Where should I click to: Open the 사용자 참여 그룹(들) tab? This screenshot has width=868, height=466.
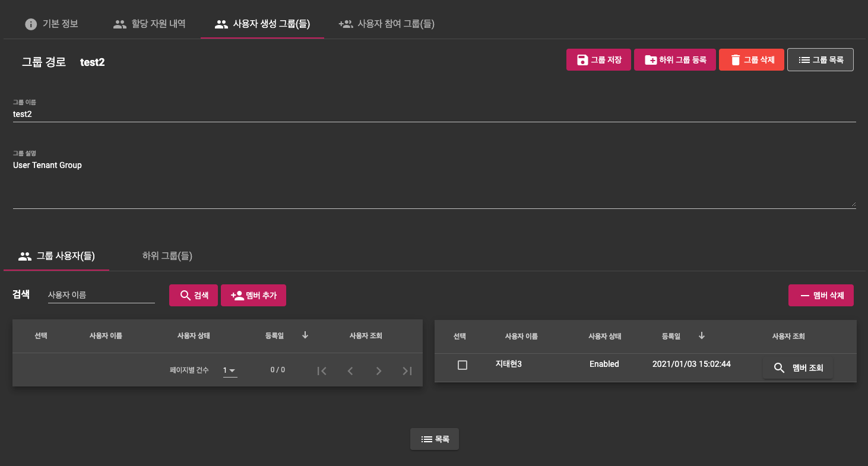point(387,24)
